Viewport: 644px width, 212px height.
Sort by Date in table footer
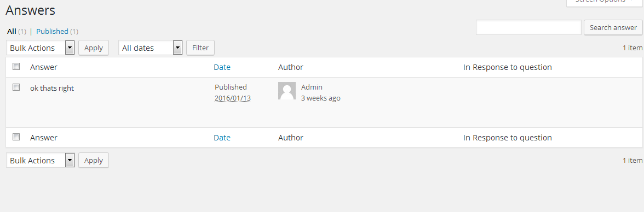(x=222, y=138)
